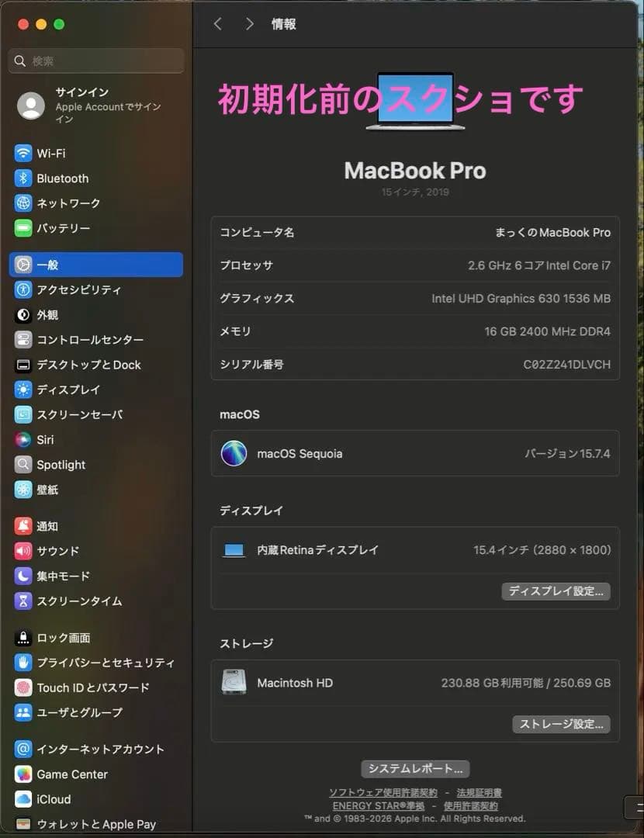This screenshot has height=838, width=644.
Task: Click computer name まっくのMacBook Pro
Action: point(552,233)
